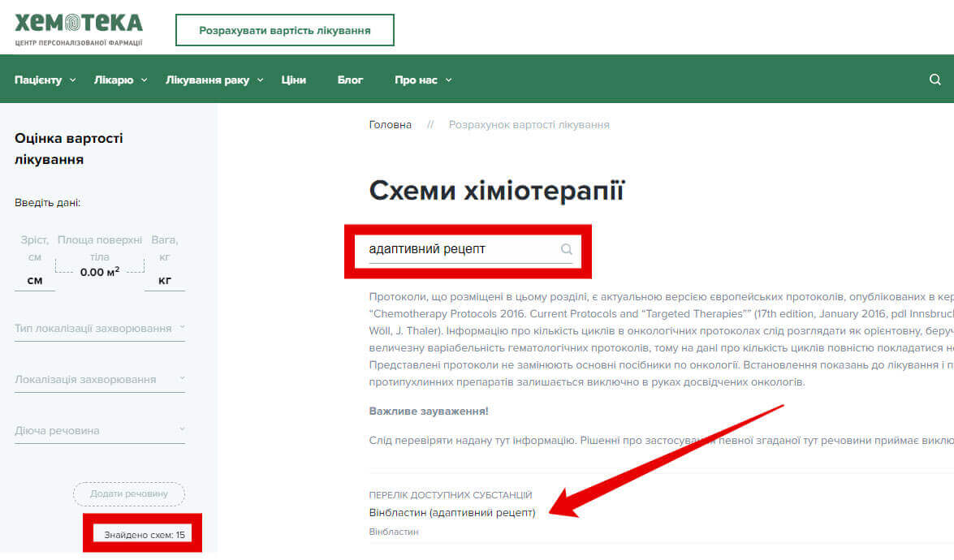The image size is (954, 560).
Task: Click the magnifier icon in the schemes search field
Action: 566,249
